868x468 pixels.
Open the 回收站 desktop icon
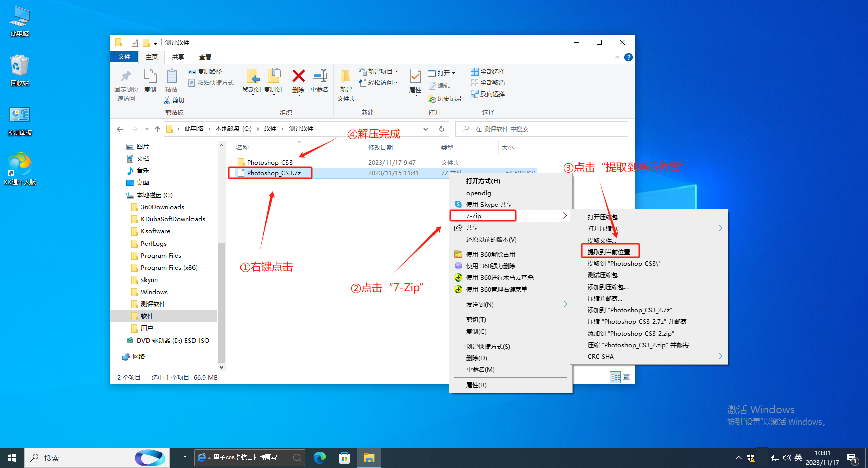coord(20,70)
